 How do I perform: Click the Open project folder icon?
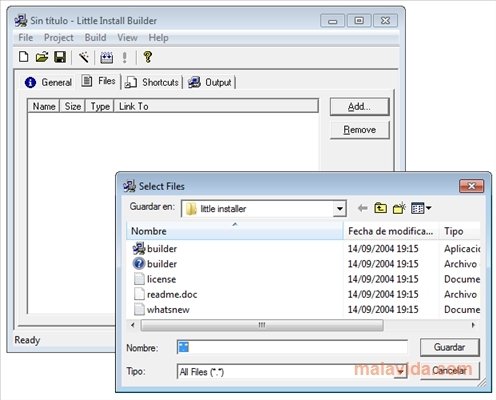pyautogui.click(x=42, y=57)
